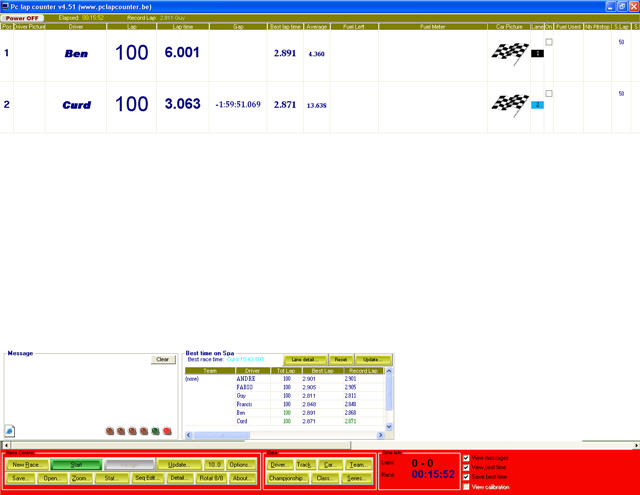Open the Options dialog

point(241,465)
